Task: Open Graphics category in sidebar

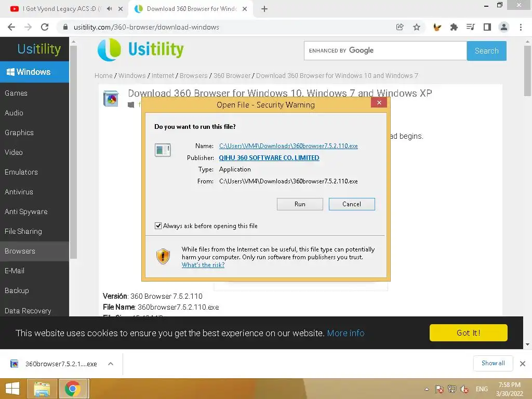Action: click(34, 132)
